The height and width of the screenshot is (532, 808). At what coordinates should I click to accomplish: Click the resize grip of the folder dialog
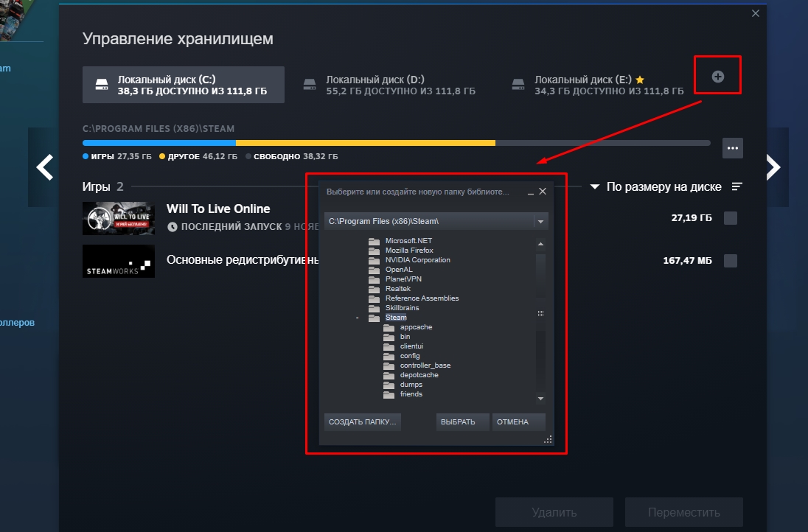tap(548, 439)
